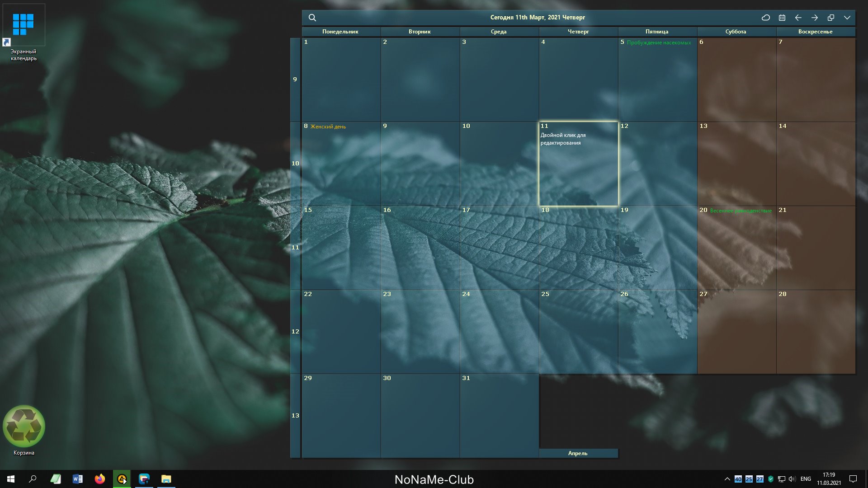Go to next month with right arrow
Viewport: 868px width, 488px height.
(x=815, y=18)
